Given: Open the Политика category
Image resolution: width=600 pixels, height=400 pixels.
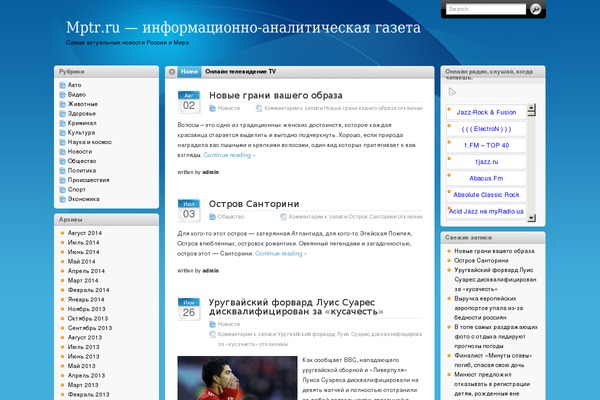Looking at the screenshot, I should (x=82, y=171).
